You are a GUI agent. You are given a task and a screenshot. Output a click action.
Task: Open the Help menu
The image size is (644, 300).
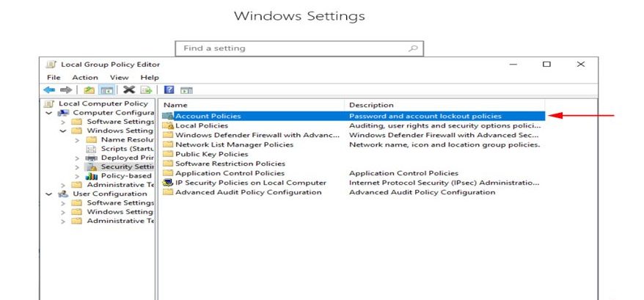[x=150, y=77]
